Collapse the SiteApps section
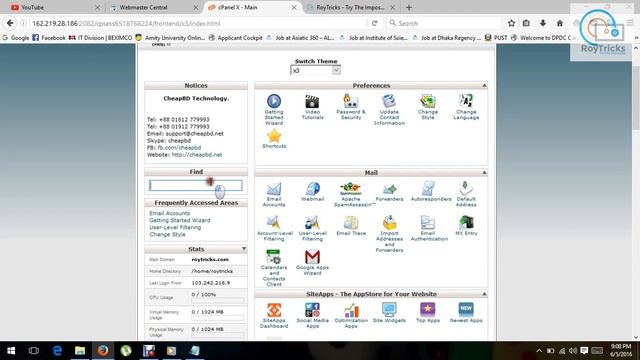 point(484,294)
